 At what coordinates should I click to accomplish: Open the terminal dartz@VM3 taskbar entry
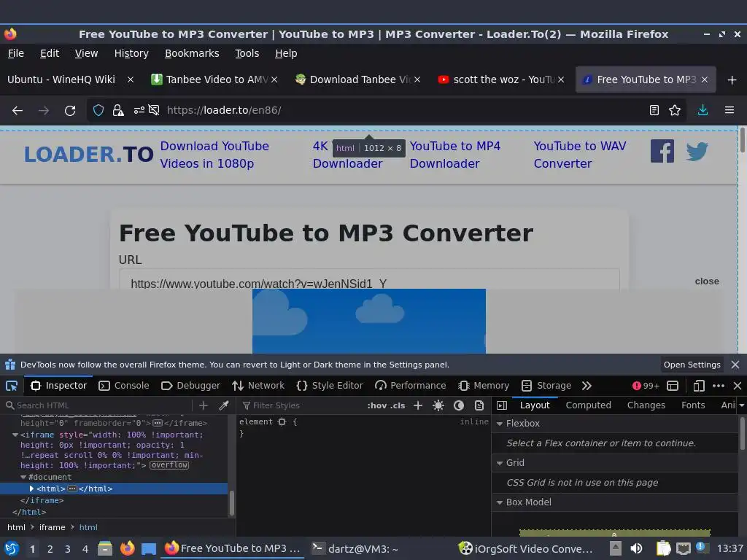click(355, 548)
